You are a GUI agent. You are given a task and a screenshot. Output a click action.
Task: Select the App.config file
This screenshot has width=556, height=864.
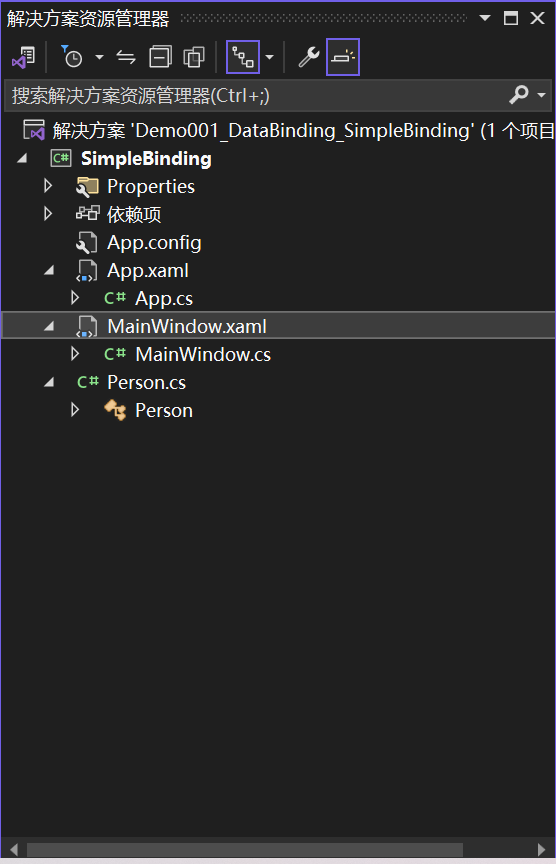(154, 242)
